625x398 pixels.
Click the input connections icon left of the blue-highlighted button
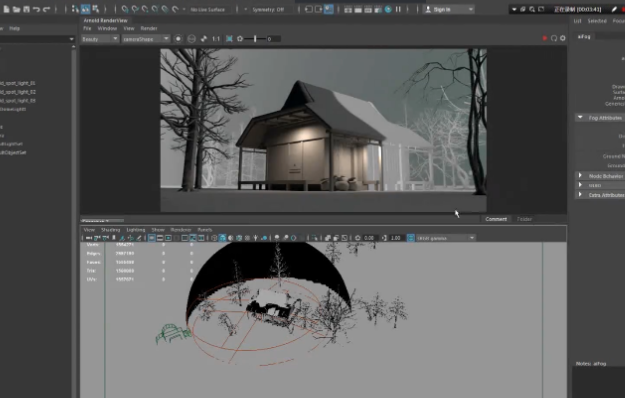pyautogui.click(x=309, y=9)
